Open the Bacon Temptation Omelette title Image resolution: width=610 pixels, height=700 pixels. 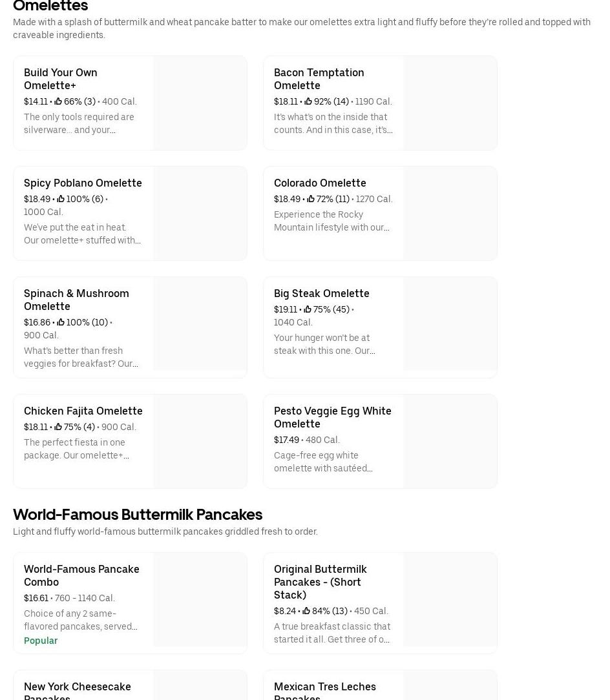(x=319, y=79)
